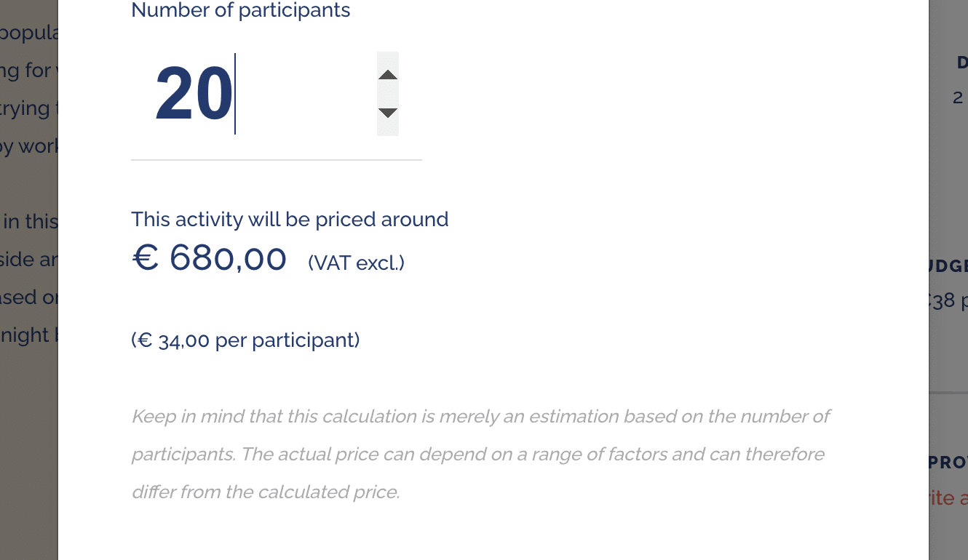
Task: Decrease participants using the down arrow
Action: pyautogui.click(x=388, y=113)
